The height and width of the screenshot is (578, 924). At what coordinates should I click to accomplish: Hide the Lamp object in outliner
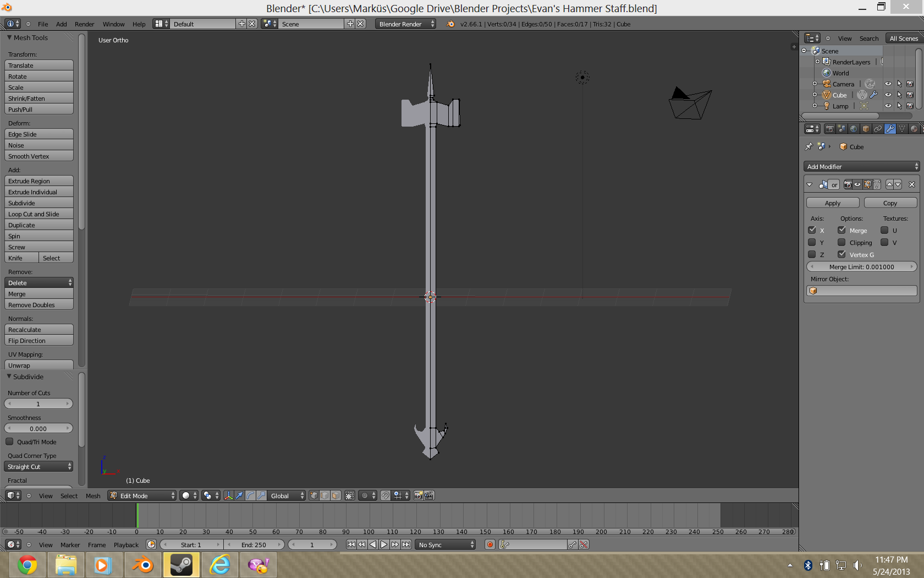point(888,106)
